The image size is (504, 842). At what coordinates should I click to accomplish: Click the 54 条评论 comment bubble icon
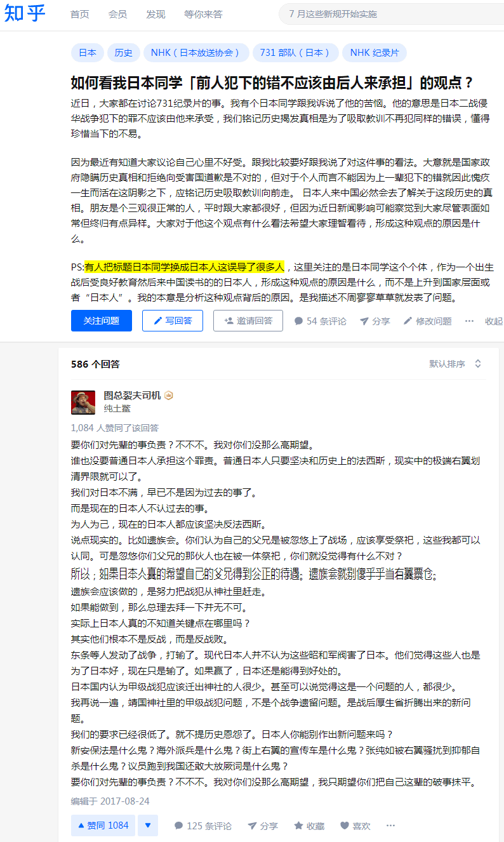(x=298, y=321)
